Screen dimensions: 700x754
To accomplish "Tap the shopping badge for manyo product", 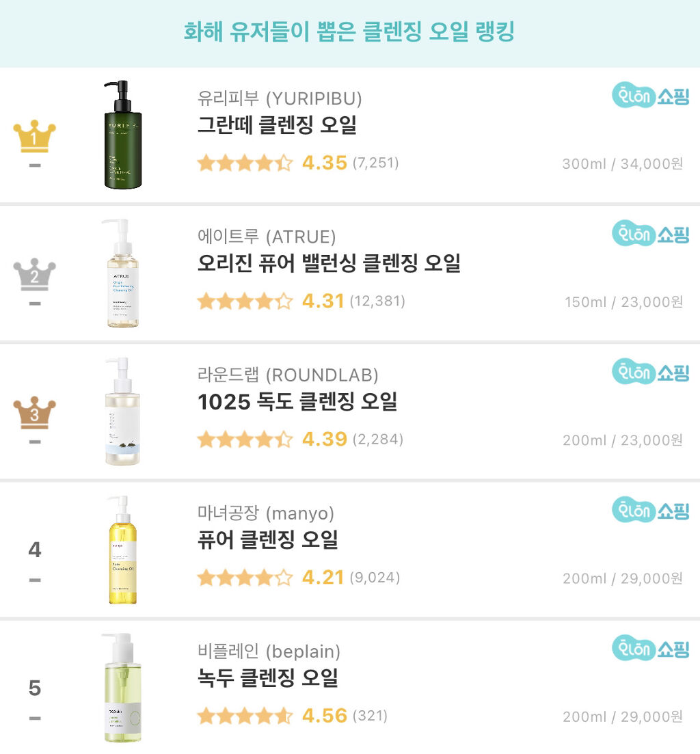I will pyautogui.click(x=650, y=511).
